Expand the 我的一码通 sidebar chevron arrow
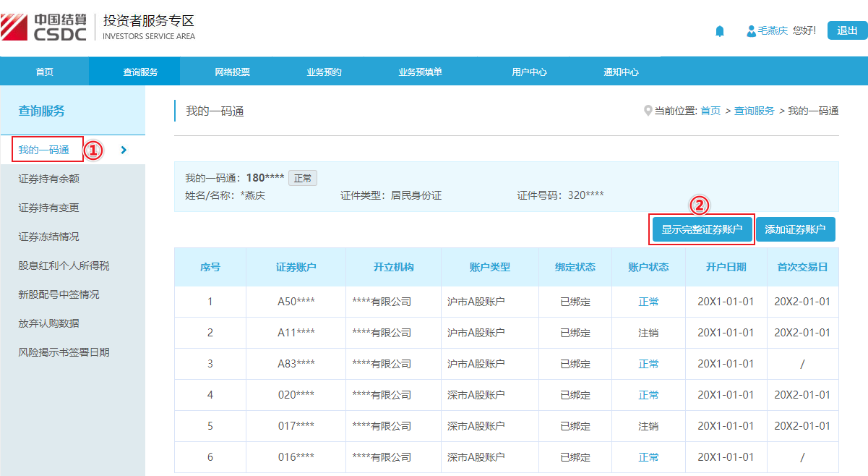The width and height of the screenshot is (868, 476). 124,150
